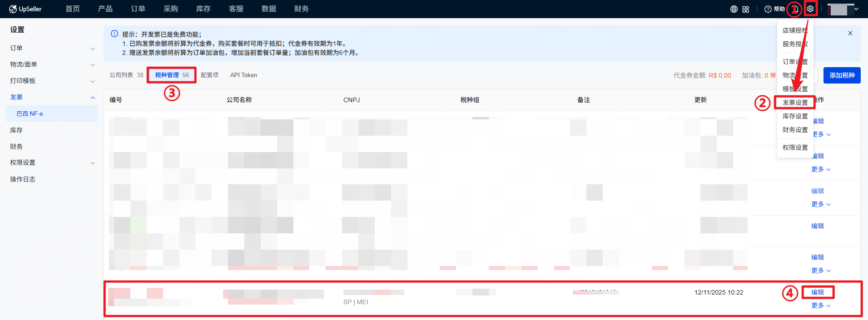
Task: Click the UpSeller logo
Action: (x=25, y=9)
